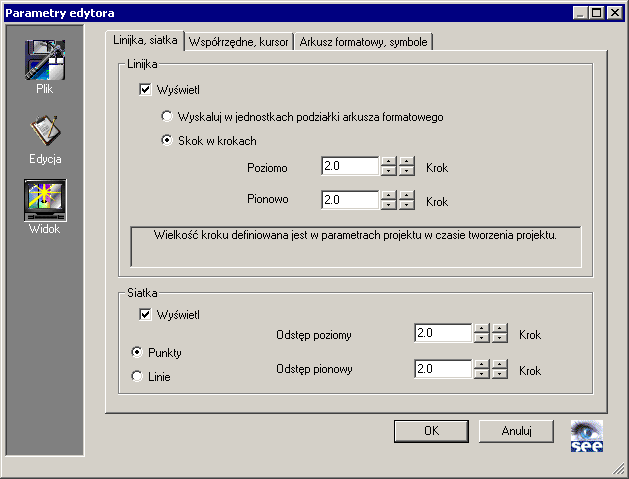Click the Krok unit label in Pionowo row
629x479 pixels.
437,201
